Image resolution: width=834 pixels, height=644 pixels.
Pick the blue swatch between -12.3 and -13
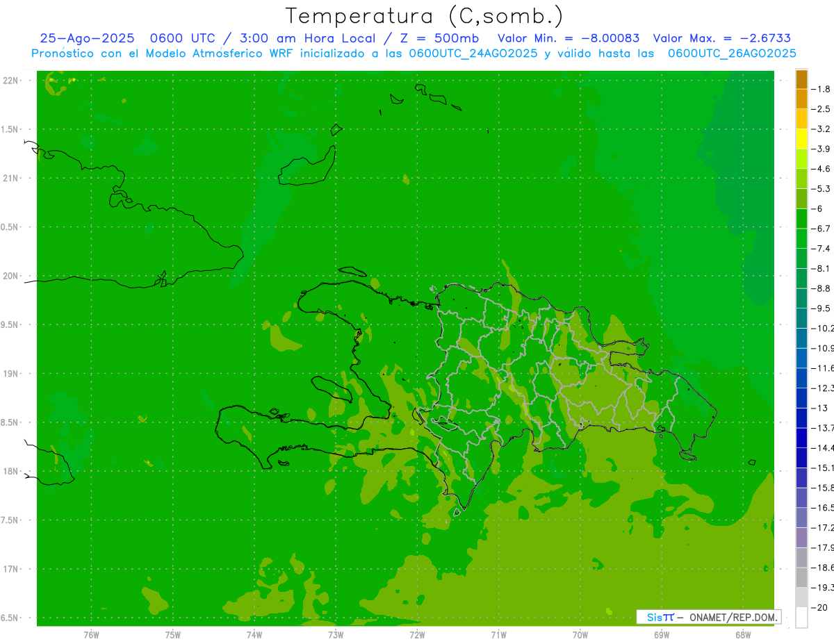(801, 398)
